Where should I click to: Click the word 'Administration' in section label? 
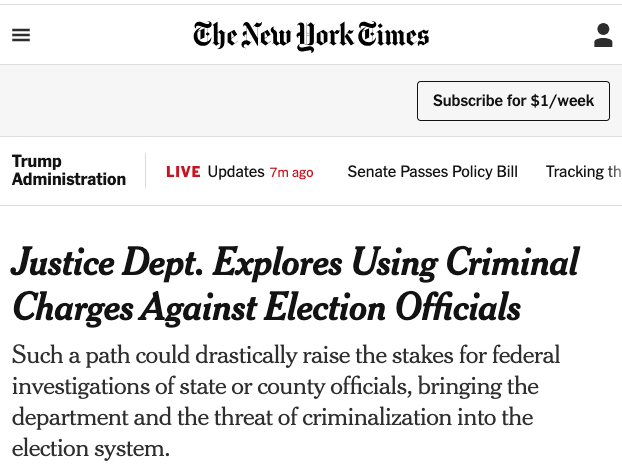[x=69, y=179]
